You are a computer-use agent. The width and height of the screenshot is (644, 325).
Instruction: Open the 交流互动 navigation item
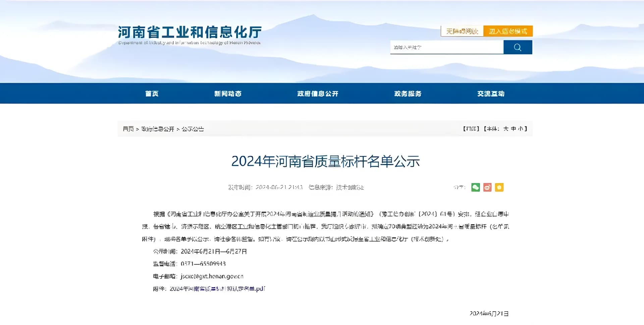491,94
